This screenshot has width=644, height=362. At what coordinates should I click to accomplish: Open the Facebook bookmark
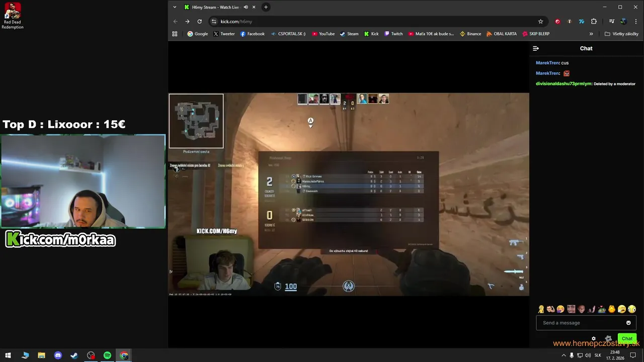coord(252,34)
